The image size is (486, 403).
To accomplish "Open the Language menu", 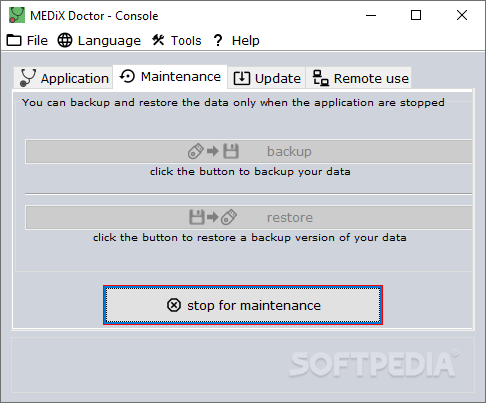I will [99, 41].
